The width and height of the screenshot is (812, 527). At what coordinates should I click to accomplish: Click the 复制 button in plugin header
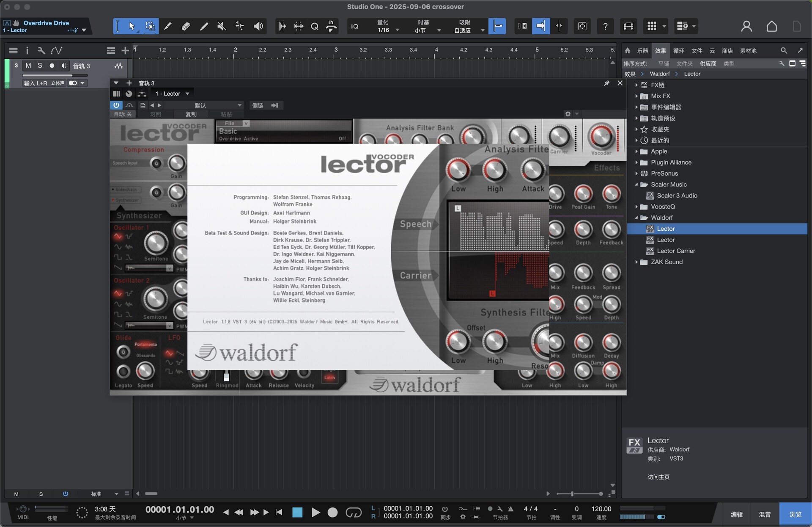point(191,114)
